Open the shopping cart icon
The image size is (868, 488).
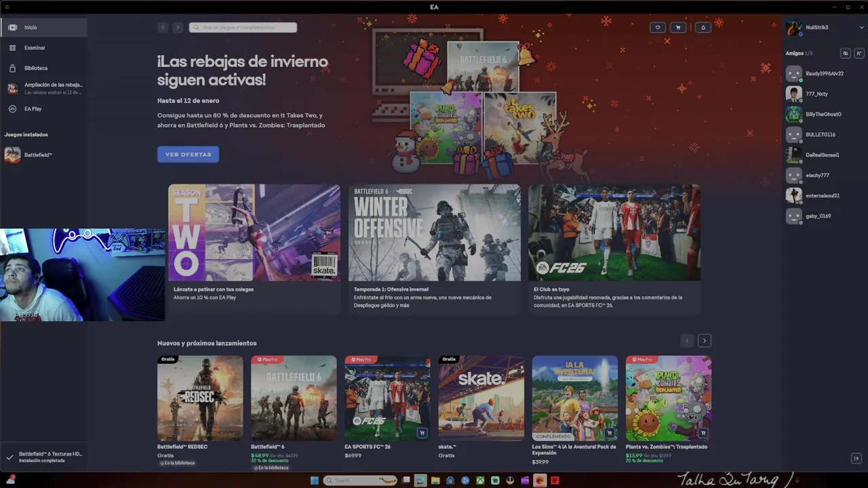[x=678, y=27]
